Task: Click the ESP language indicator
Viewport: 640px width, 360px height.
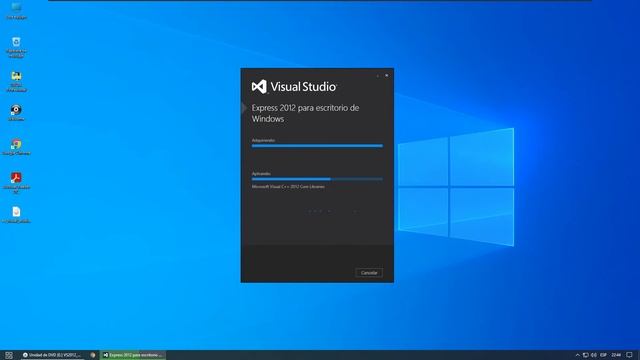Action: point(603,355)
